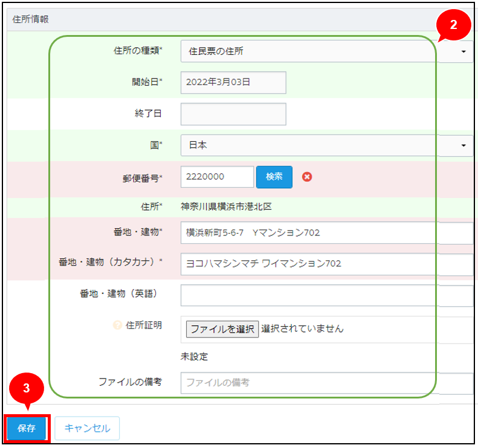Focus the ファイルの備考 notes field

(x=326, y=383)
